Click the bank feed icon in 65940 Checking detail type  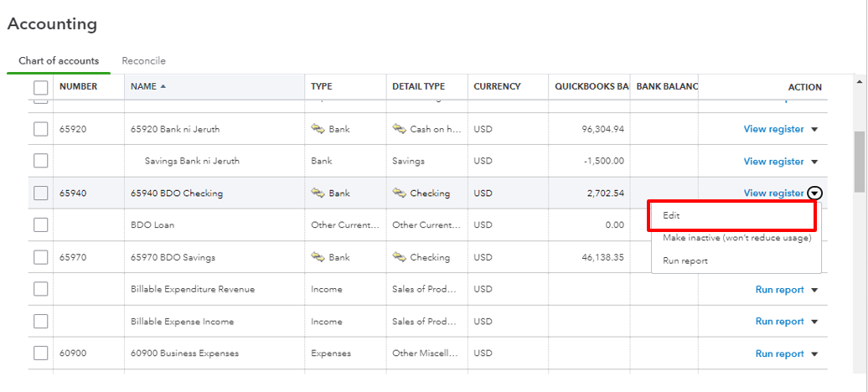pos(399,193)
